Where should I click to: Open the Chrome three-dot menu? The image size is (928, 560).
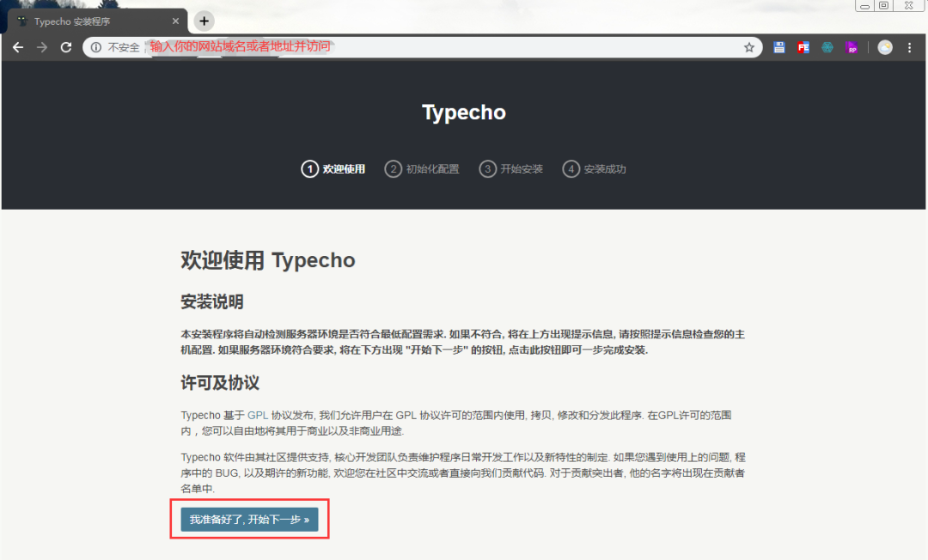tap(910, 47)
